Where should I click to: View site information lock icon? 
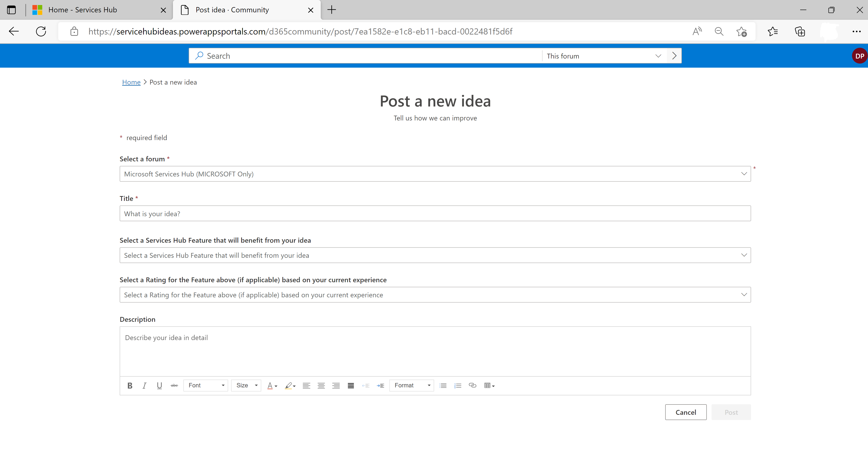pyautogui.click(x=74, y=31)
